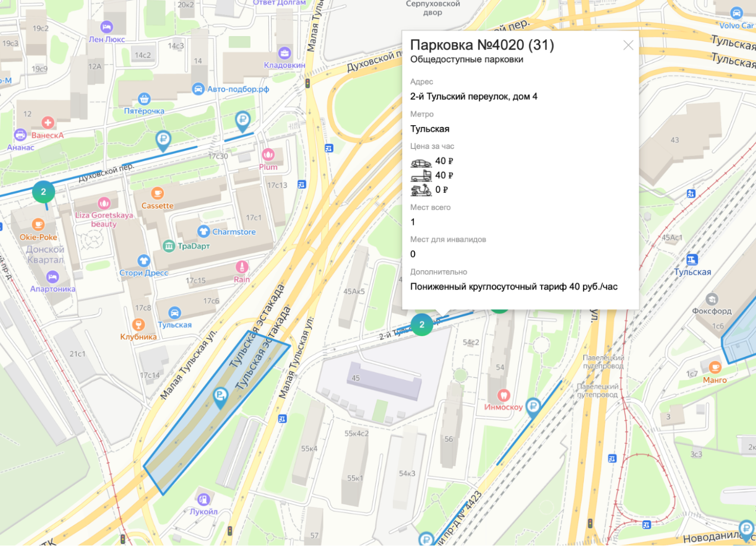Click the traffic light icon near Кладовкин
The height and width of the screenshot is (546, 756).
pos(308,83)
